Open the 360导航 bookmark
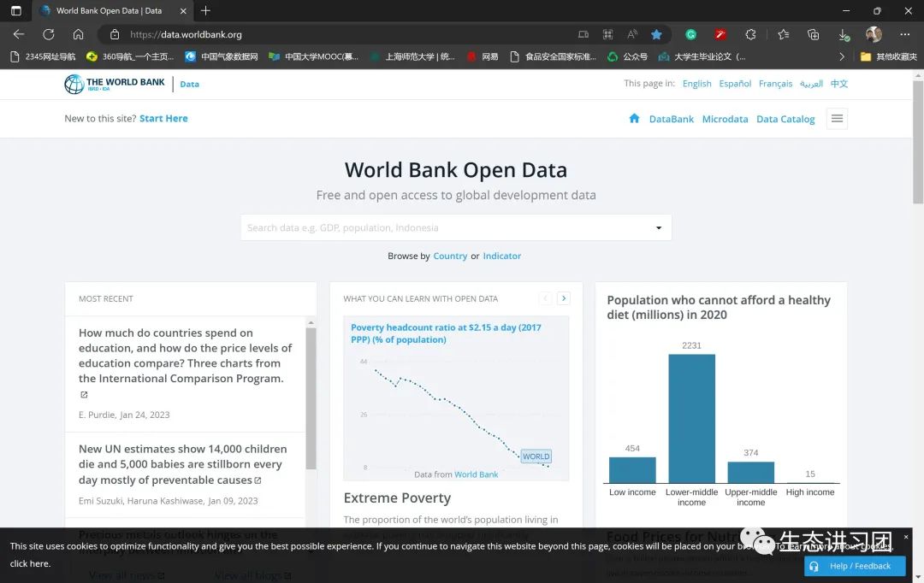Image resolution: width=924 pixels, height=583 pixels. [130, 56]
